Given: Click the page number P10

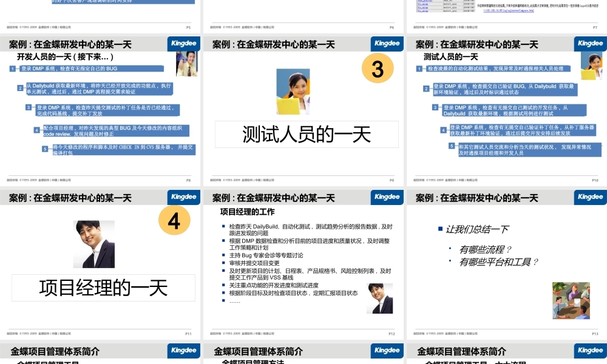Looking at the screenshot, I should coord(595,180).
